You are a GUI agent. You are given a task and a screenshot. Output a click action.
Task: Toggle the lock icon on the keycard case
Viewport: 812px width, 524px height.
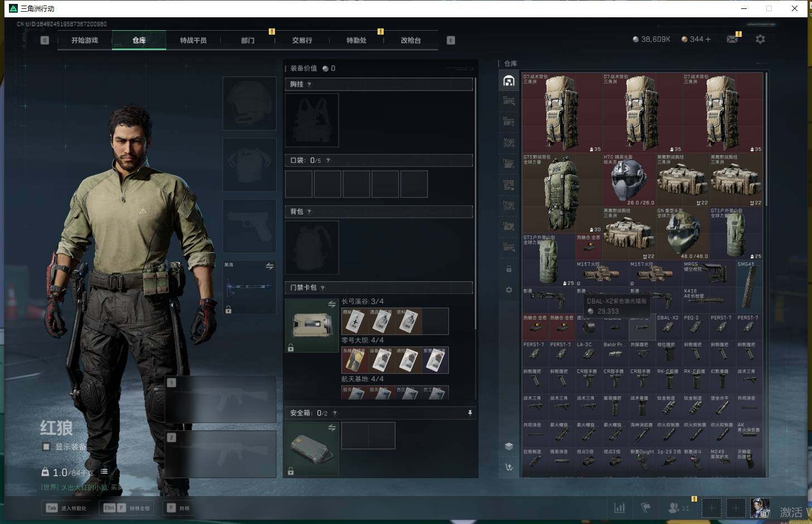[291, 348]
